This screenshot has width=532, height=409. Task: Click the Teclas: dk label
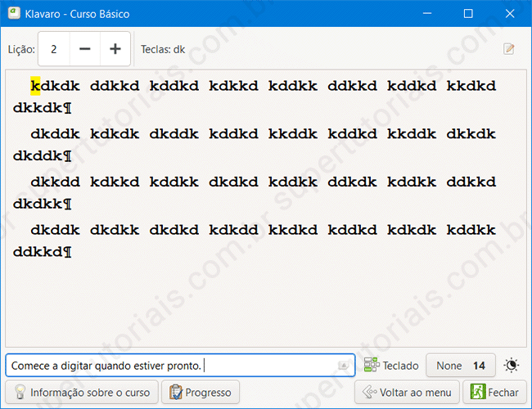(163, 49)
